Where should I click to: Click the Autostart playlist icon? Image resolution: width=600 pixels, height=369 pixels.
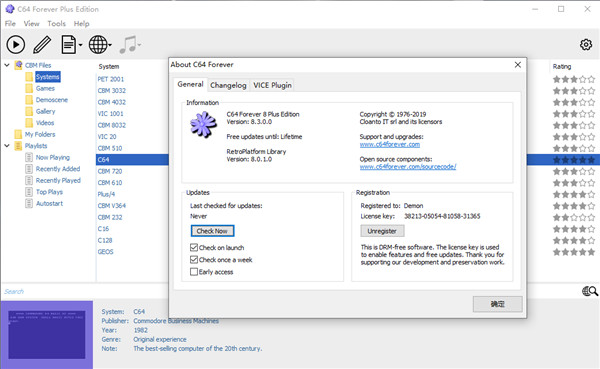29,203
